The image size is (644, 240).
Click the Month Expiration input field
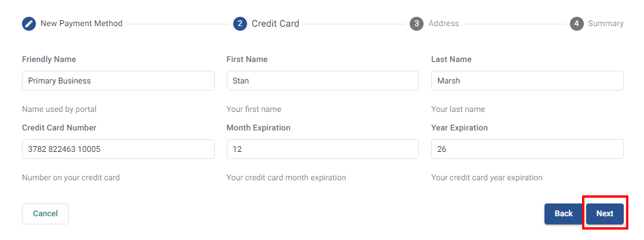[322, 149]
